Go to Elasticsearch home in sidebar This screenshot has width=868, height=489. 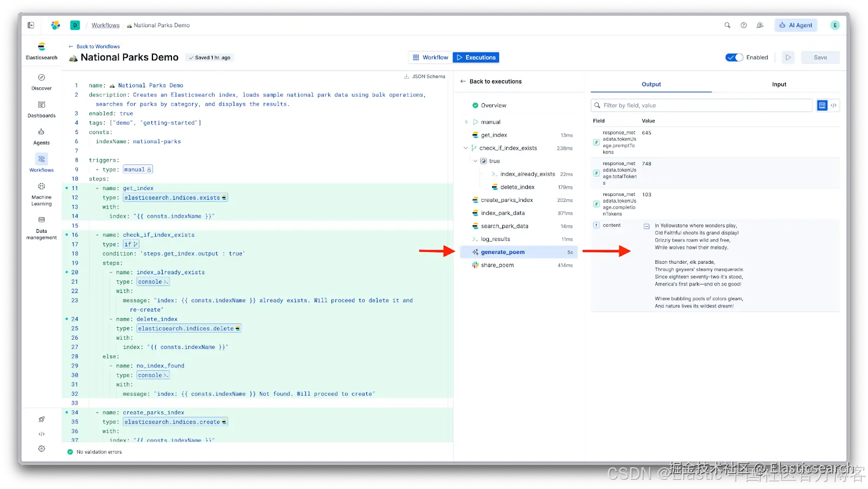41,51
